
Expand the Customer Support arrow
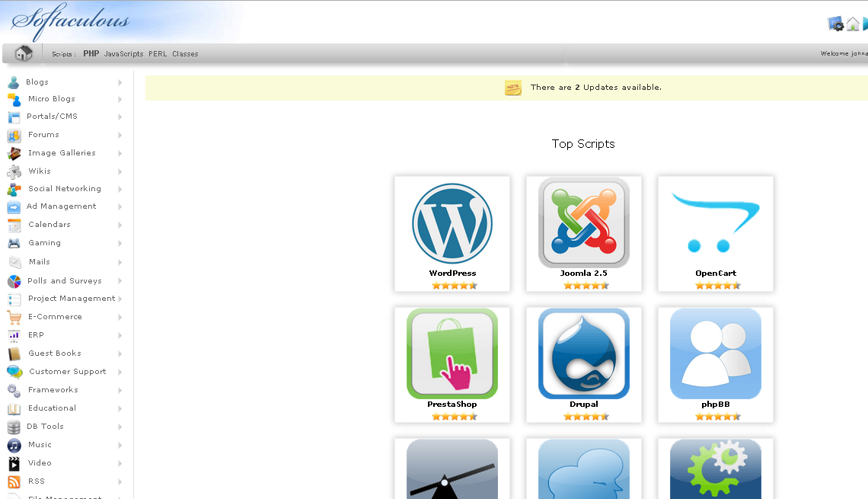pyautogui.click(x=120, y=373)
